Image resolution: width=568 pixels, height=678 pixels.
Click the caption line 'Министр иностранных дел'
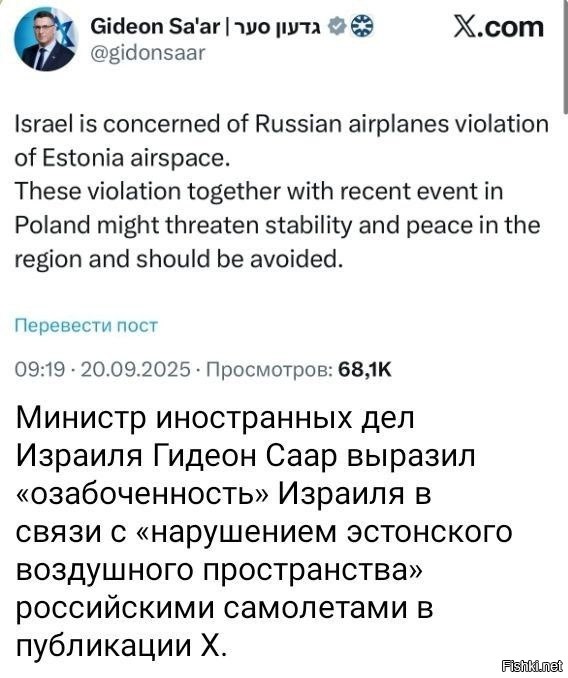pos(215,418)
